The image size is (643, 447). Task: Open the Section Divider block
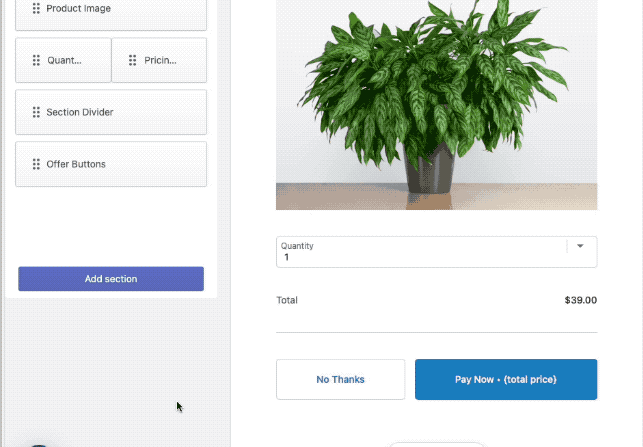click(x=111, y=112)
